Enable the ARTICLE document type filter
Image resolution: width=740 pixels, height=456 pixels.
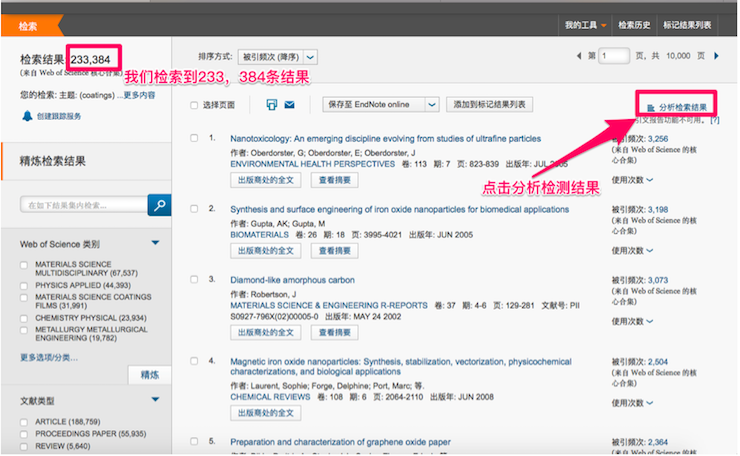25,422
